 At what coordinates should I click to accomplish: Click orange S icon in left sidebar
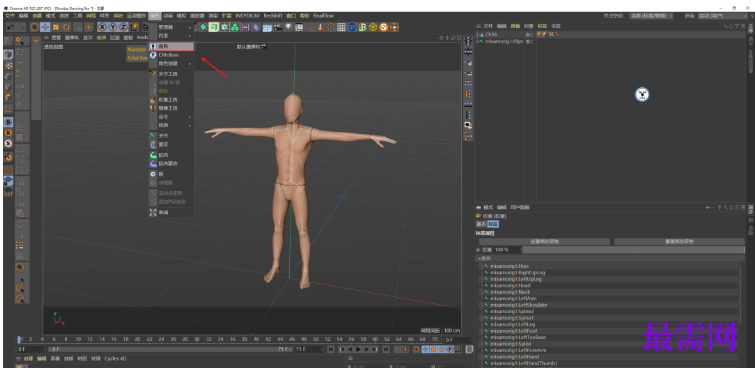click(8, 132)
